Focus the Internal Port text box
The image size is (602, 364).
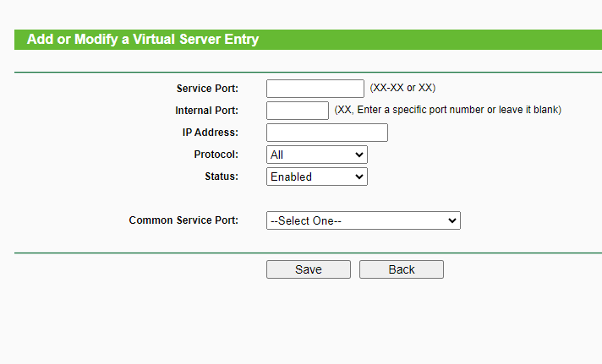click(298, 111)
